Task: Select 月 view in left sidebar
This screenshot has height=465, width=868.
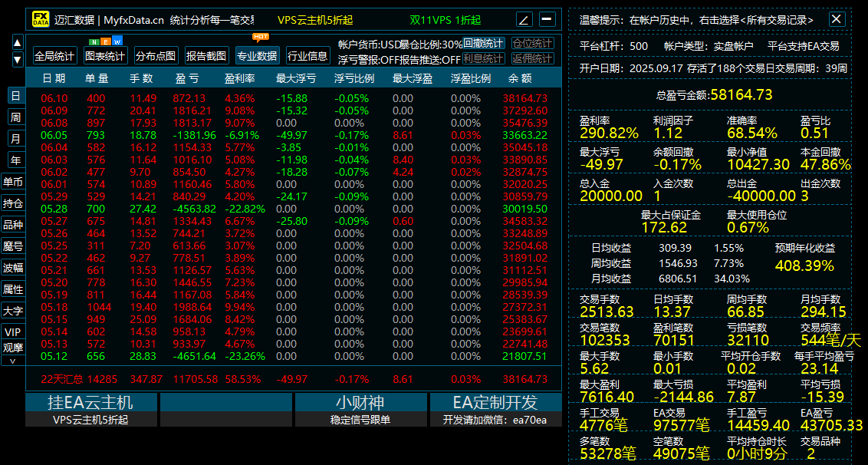Action: (x=16, y=139)
